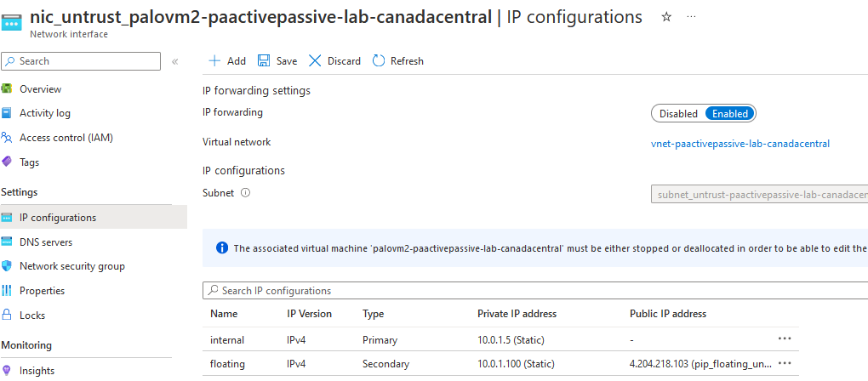Click the Add button
Viewport: 868px width, 381px height.
tap(227, 61)
